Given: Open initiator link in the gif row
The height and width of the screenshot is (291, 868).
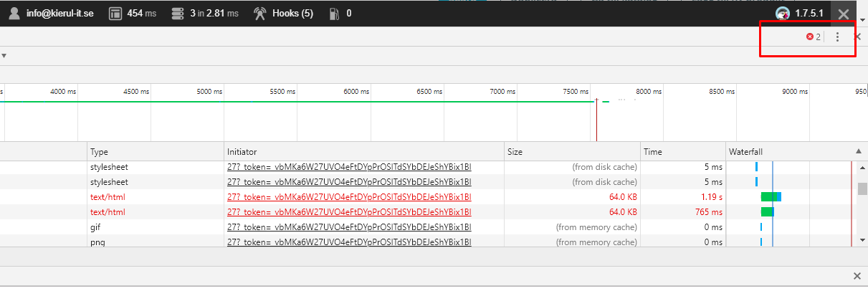Looking at the screenshot, I should [x=349, y=227].
